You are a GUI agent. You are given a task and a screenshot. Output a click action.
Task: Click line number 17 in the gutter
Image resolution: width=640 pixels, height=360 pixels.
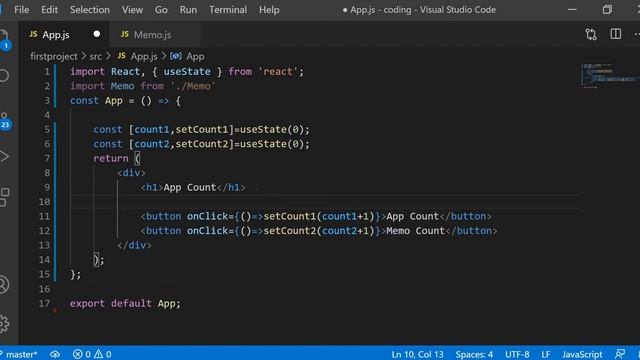[44, 303]
